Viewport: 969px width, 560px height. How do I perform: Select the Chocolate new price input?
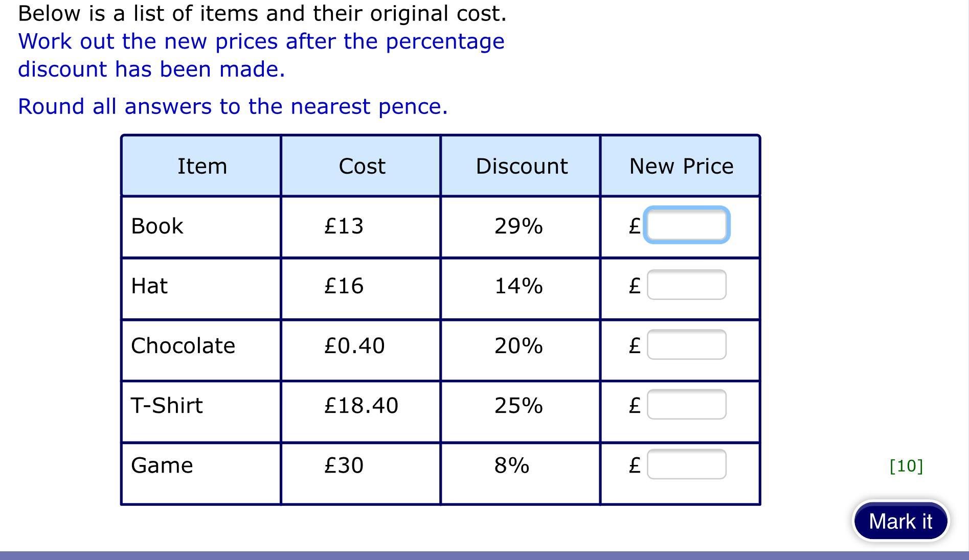pos(686,344)
